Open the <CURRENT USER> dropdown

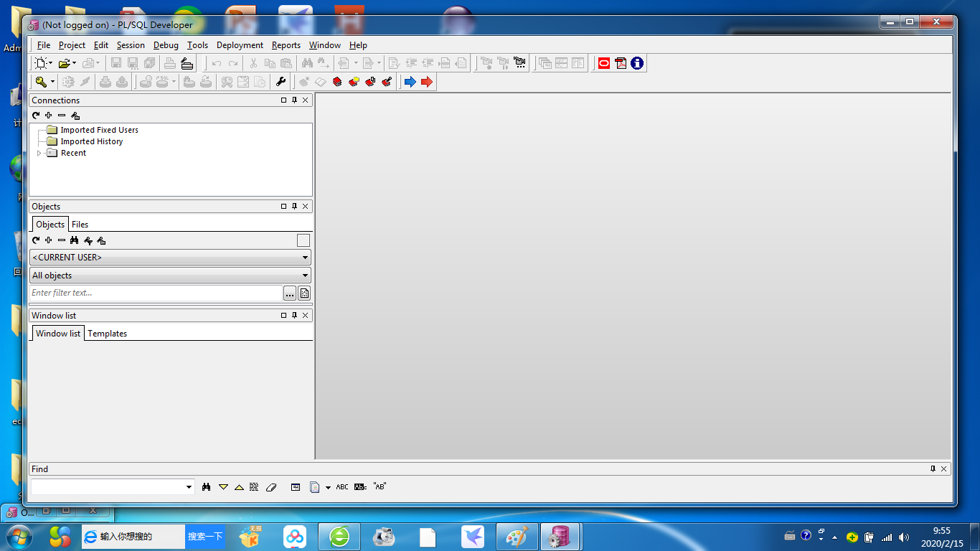click(x=170, y=257)
